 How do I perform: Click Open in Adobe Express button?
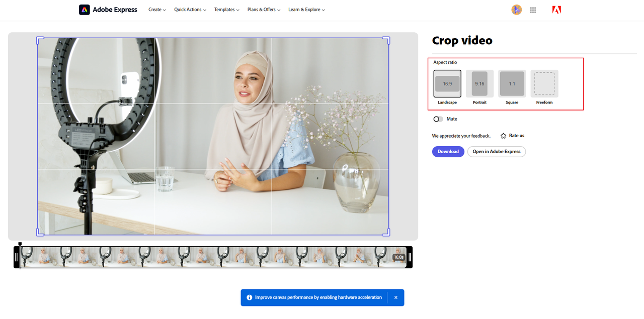click(497, 152)
